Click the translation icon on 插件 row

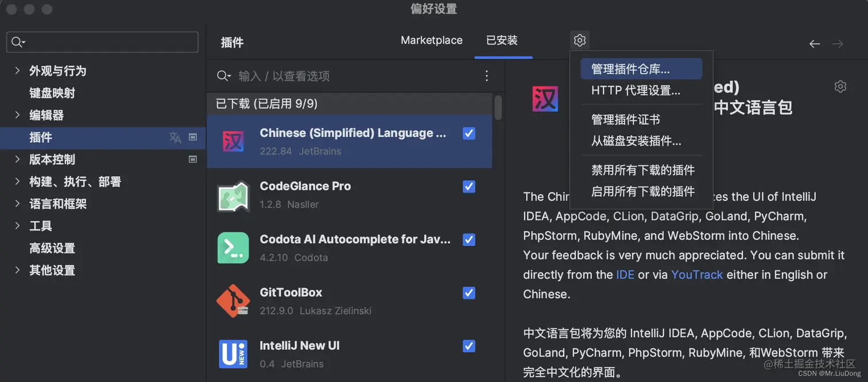coord(175,138)
